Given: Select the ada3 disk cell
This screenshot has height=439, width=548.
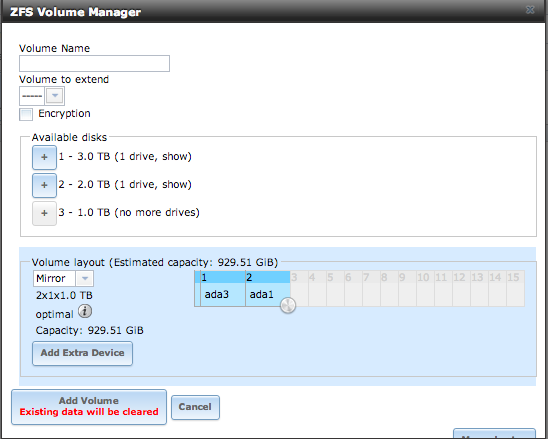Looking at the screenshot, I should [223, 295].
